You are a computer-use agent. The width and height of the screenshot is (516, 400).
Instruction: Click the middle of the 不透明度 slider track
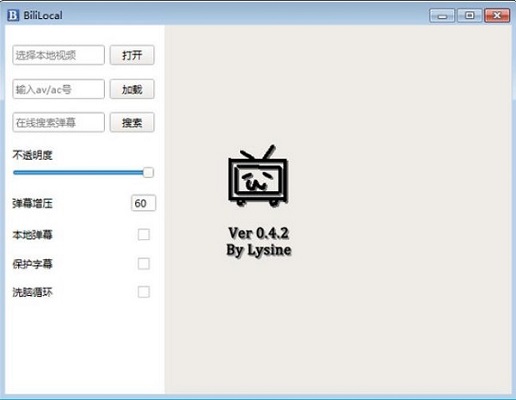(83, 172)
